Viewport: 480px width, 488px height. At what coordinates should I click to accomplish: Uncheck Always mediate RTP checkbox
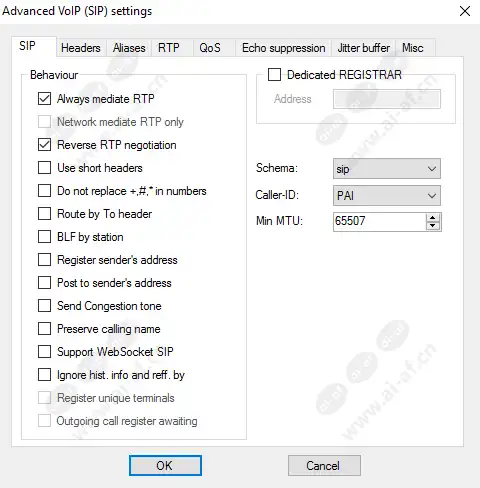tap(44, 99)
